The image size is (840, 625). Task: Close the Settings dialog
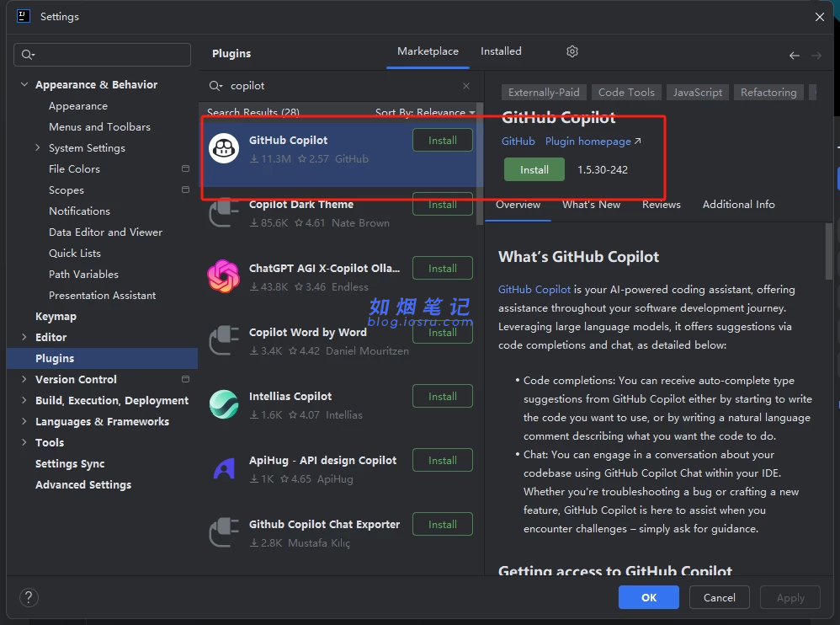(819, 17)
